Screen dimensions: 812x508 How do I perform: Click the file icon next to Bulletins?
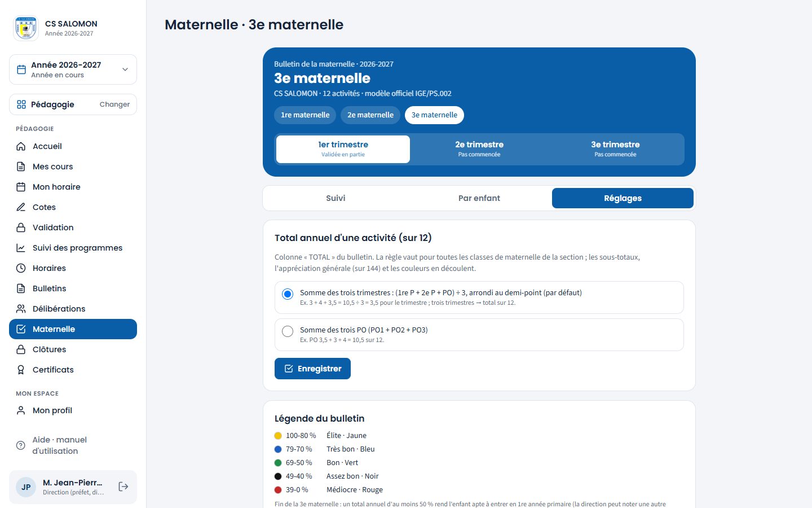pos(21,288)
